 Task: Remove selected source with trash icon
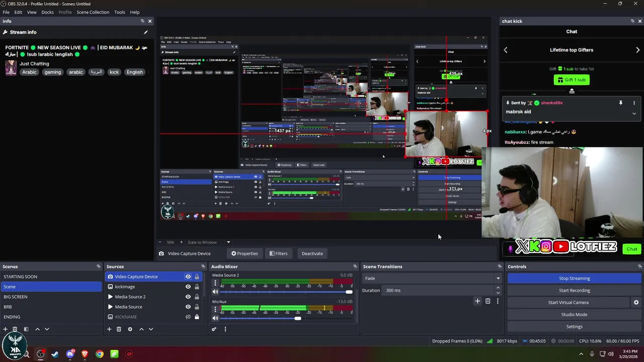119,329
